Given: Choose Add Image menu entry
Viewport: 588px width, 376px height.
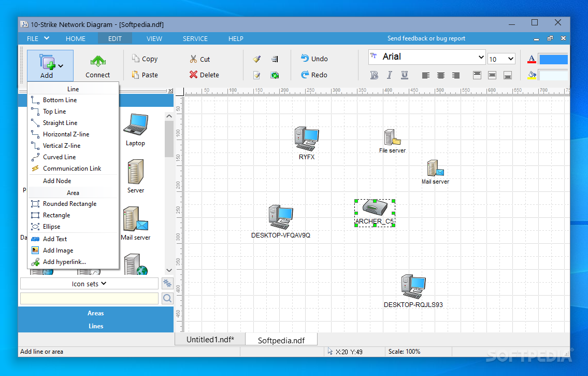Looking at the screenshot, I should point(73,250).
